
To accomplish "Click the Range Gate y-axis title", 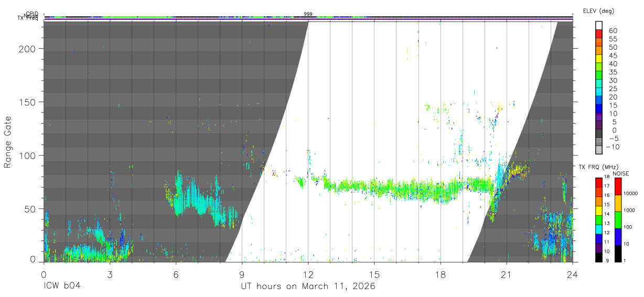I will (8, 141).
